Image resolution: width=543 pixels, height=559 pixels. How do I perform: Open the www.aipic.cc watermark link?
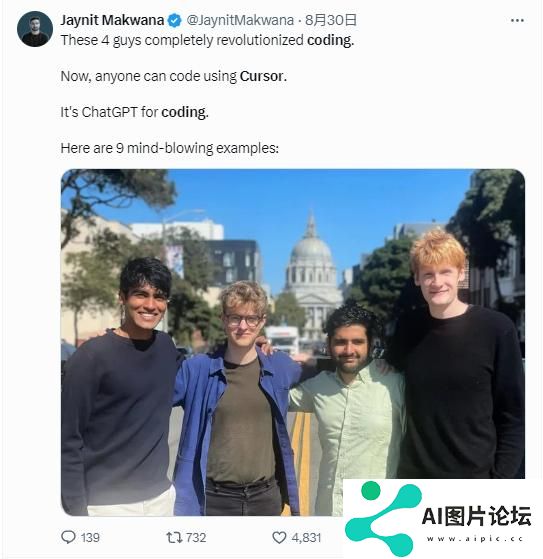tap(475, 539)
